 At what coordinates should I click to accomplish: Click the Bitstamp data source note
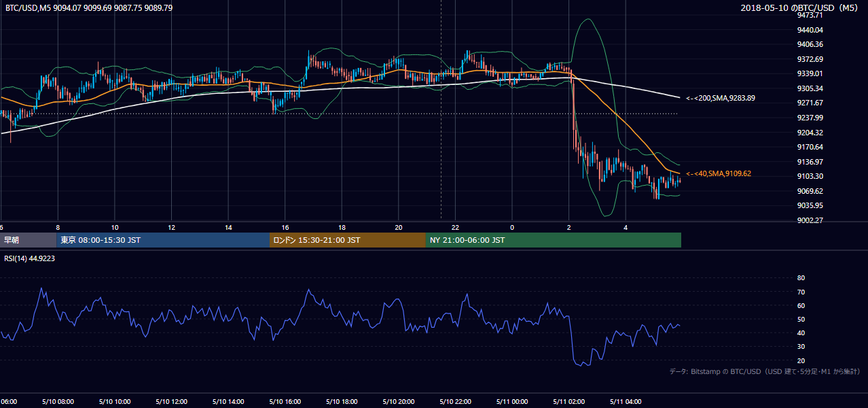click(x=765, y=371)
